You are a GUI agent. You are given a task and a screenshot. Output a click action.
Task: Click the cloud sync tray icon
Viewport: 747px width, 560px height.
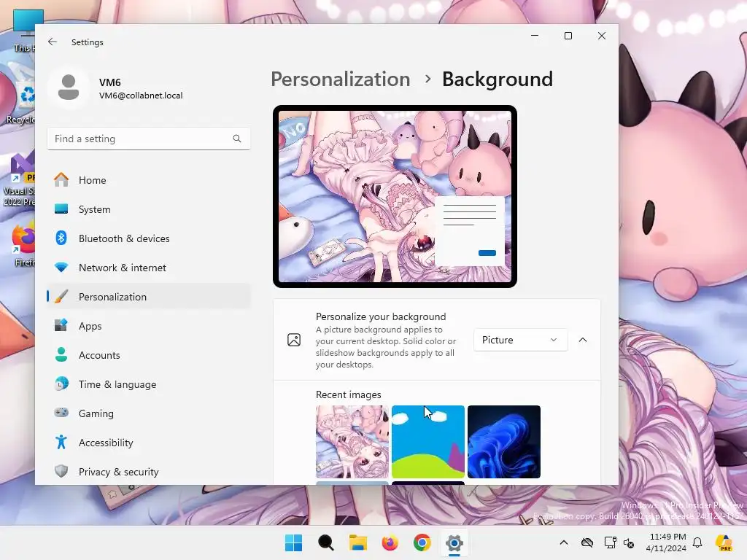587,542
